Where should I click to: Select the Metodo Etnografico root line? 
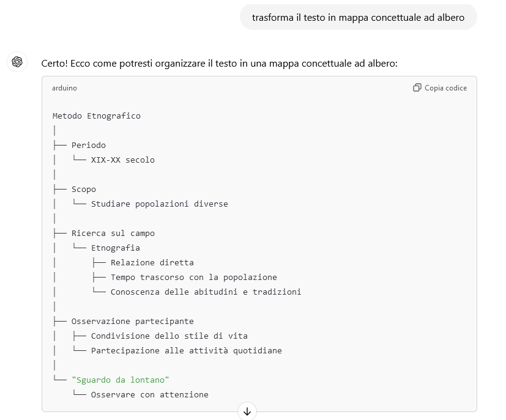(x=97, y=116)
